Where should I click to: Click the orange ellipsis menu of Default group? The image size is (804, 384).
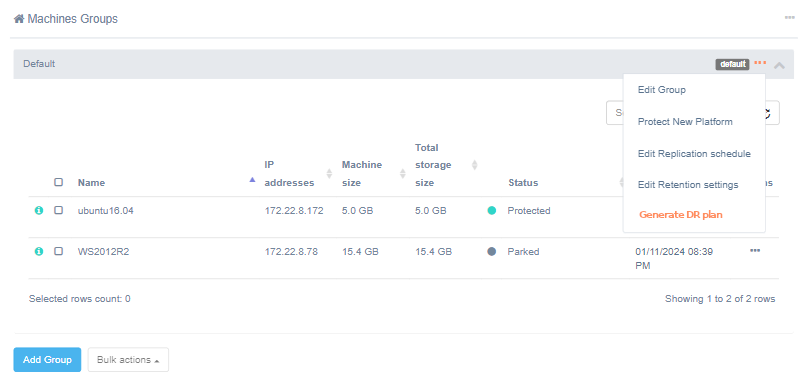(760, 63)
